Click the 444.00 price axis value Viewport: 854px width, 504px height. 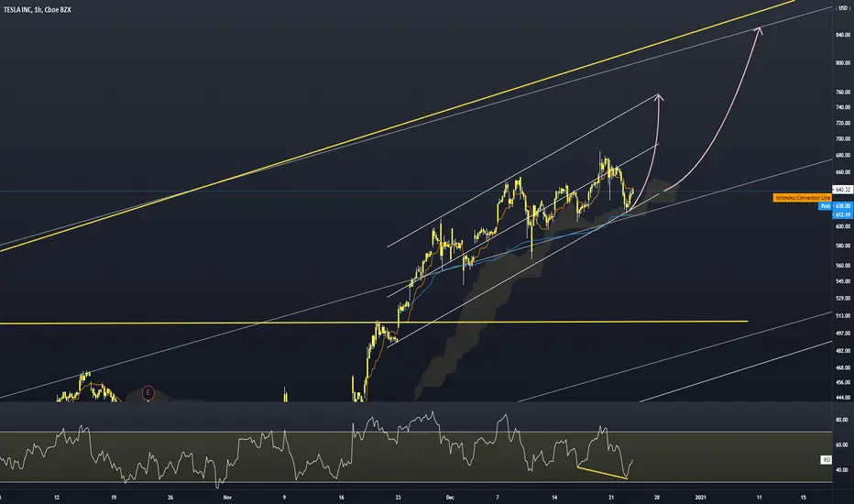(843, 398)
